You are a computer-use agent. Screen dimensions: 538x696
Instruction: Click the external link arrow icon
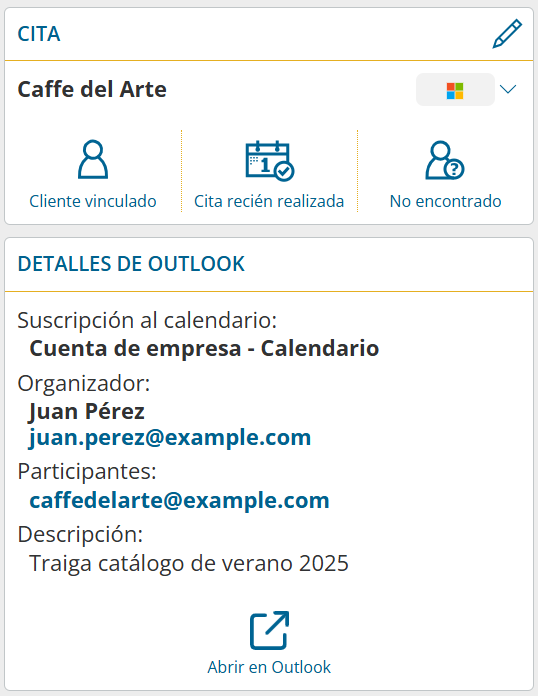pyautogui.click(x=269, y=630)
